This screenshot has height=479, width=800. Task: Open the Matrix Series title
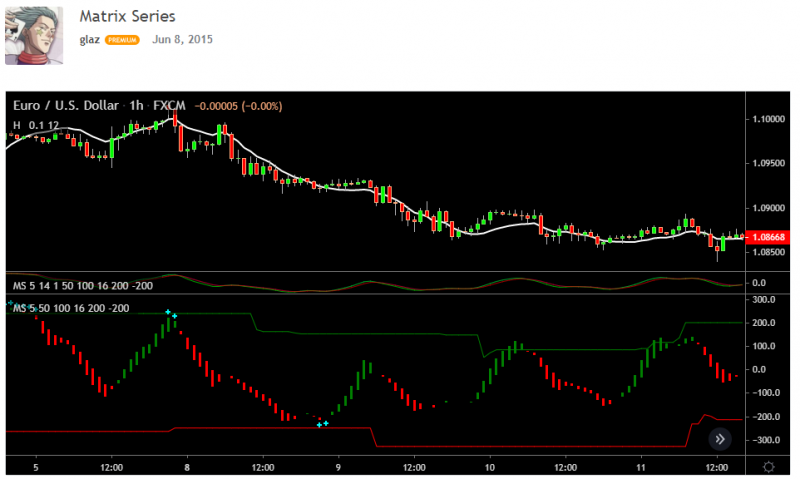tap(128, 16)
